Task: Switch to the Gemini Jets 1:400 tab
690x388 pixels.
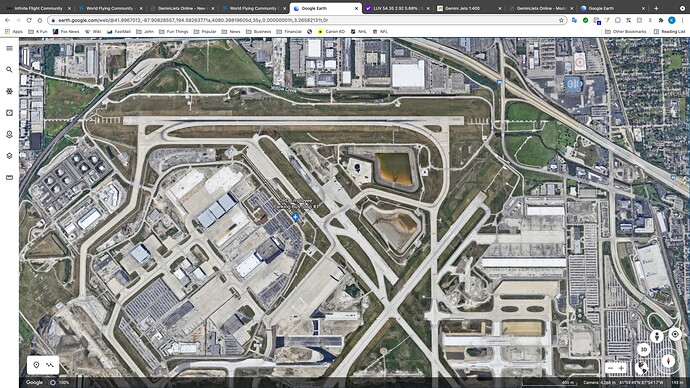Action: (x=467, y=8)
